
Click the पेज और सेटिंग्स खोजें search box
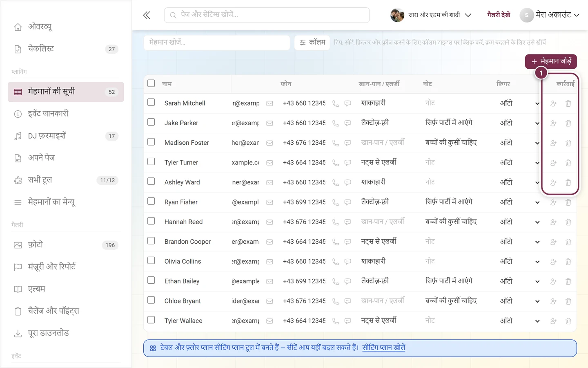[x=267, y=15]
